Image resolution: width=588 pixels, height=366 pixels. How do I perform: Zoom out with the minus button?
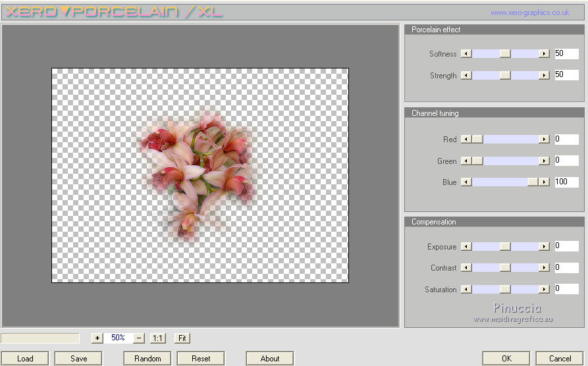[x=139, y=338]
